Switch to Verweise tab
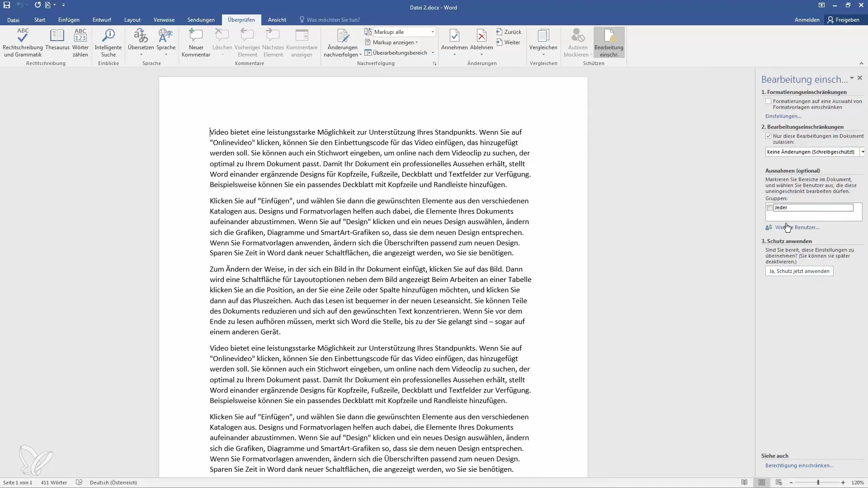Screen dimensions: 868x488 [x=164, y=20]
